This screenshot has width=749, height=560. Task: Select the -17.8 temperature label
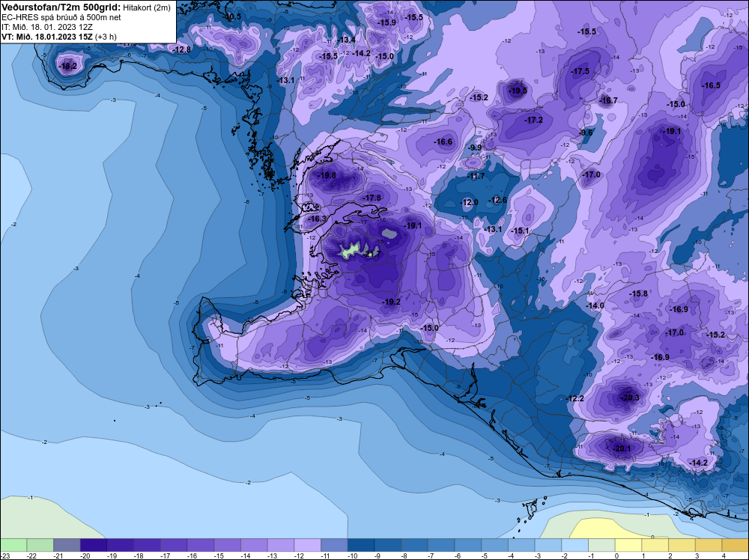pyautogui.click(x=372, y=198)
